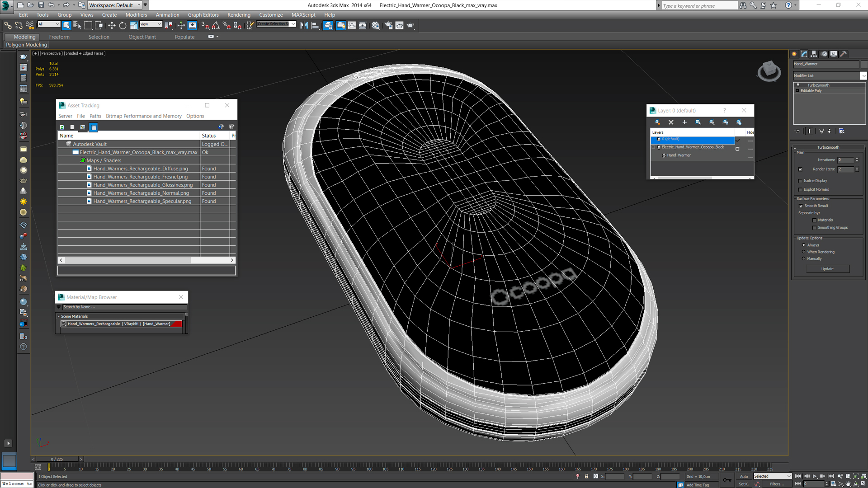Delete highlighted layer with X icon
The width and height of the screenshot is (868, 488).
(671, 122)
